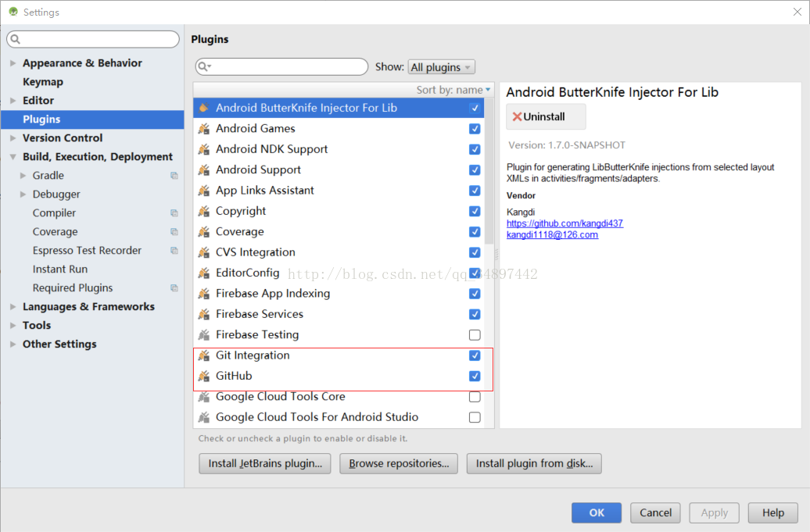
Task: Open Espresso Test Recorder settings
Action: pos(87,250)
